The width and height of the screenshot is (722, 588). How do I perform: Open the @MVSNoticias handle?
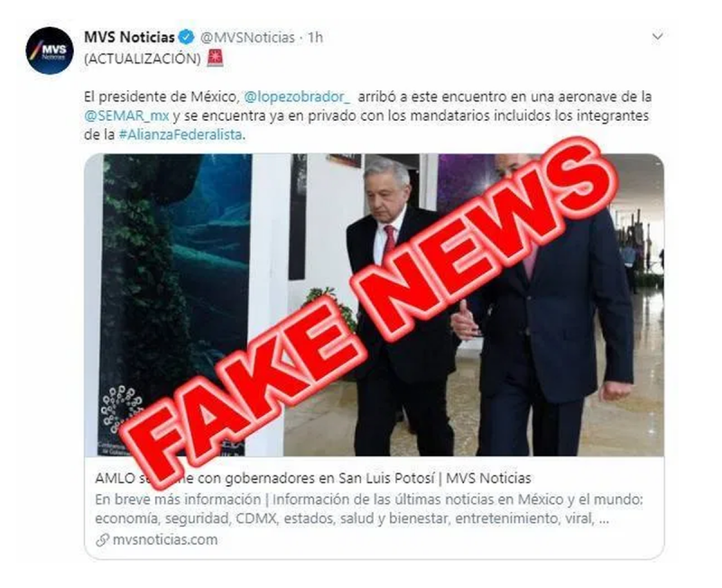tap(247, 37)
